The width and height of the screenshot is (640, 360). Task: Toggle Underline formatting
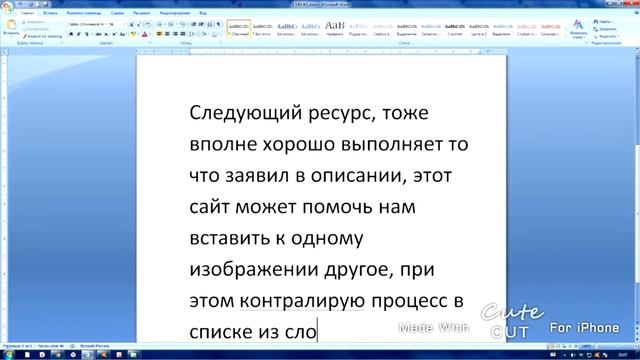(87, 34)
